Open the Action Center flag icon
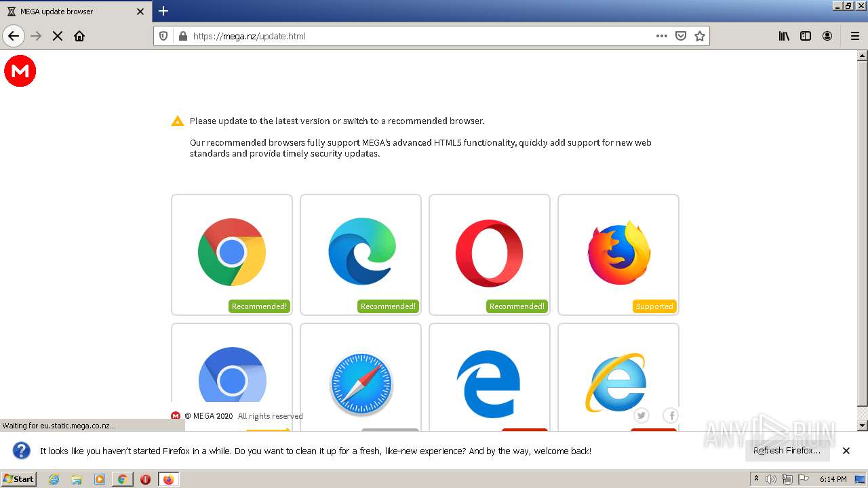The image size is (868, 488). (803, 479)
